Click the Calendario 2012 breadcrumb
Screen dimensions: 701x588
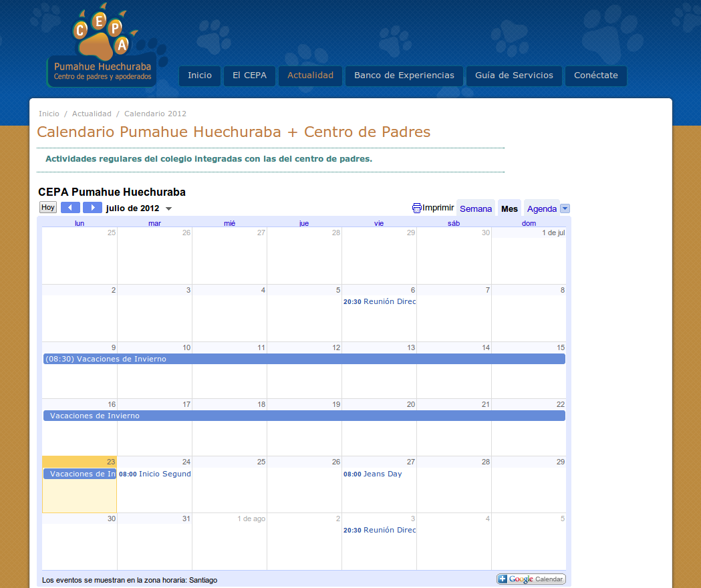coord(155,114)
